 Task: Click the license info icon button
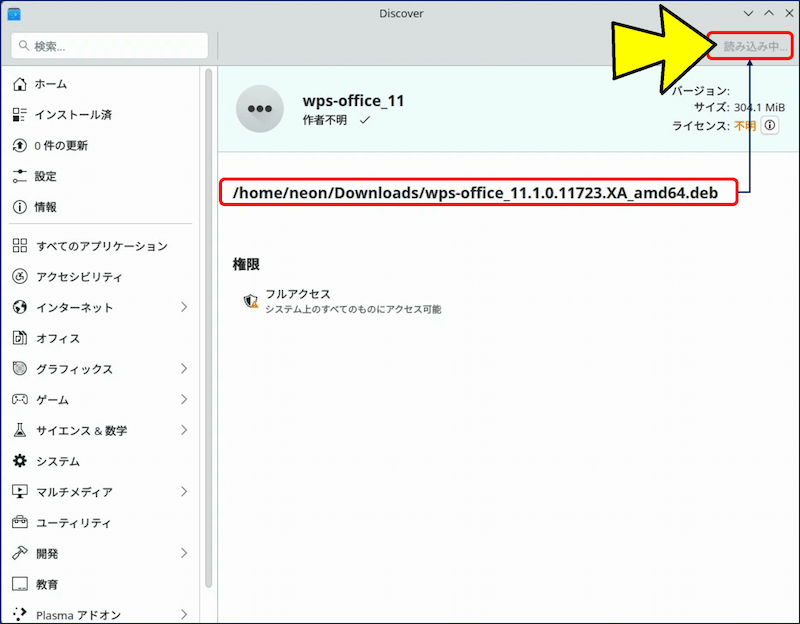(x=770, y=126)
